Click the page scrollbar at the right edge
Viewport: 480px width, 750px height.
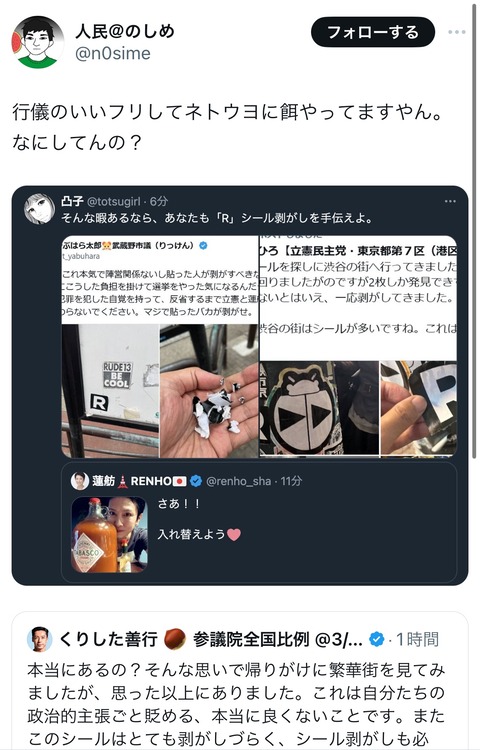474,230
